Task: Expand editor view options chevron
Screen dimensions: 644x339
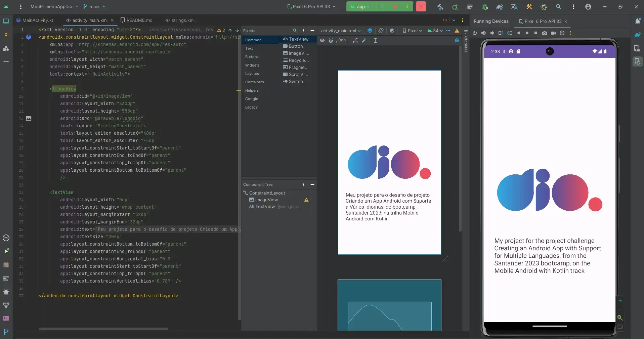Action: (454, 20)
